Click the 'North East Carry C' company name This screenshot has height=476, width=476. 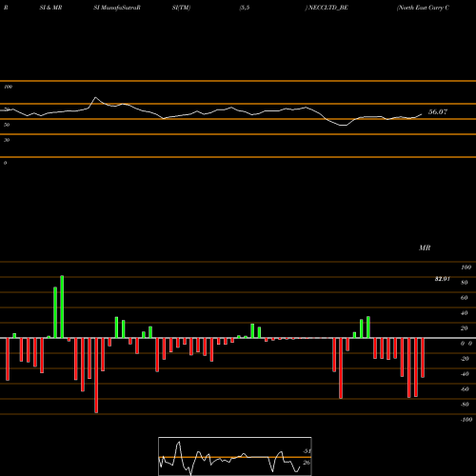coord(424,8)
